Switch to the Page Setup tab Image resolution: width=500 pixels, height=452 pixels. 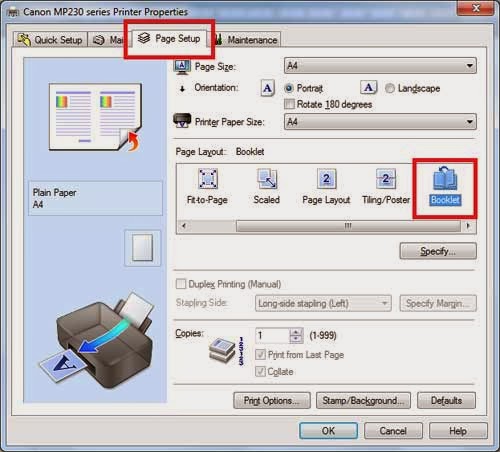pyautogui.click(x=169, y=39)
